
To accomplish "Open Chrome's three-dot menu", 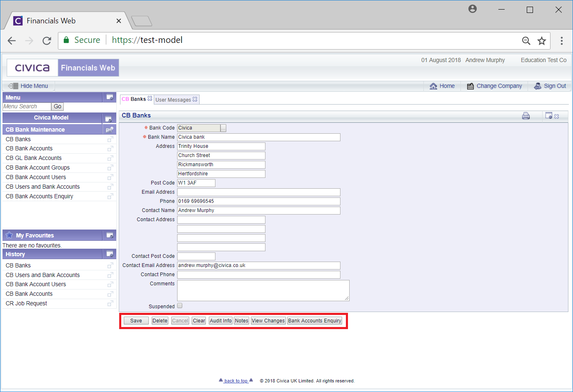I will [561, 40].
